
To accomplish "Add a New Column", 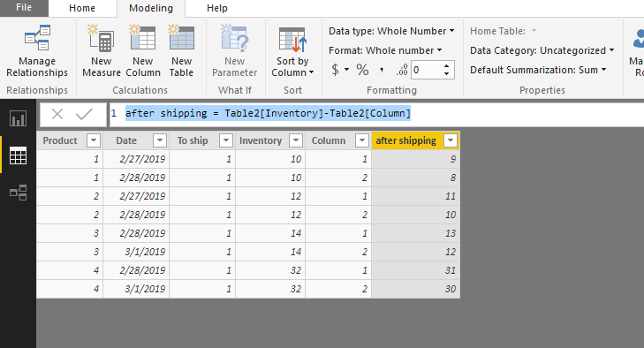I will click(x=143, y=51).
